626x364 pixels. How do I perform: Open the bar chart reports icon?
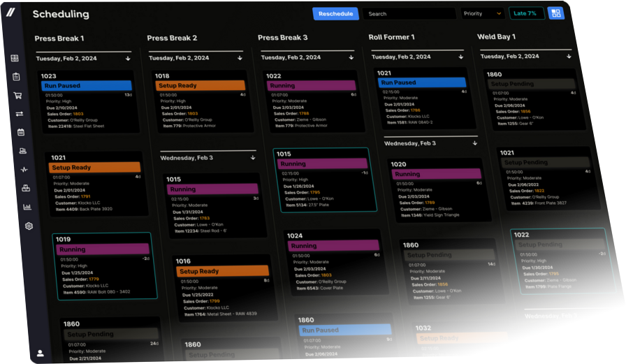(27, 207)
